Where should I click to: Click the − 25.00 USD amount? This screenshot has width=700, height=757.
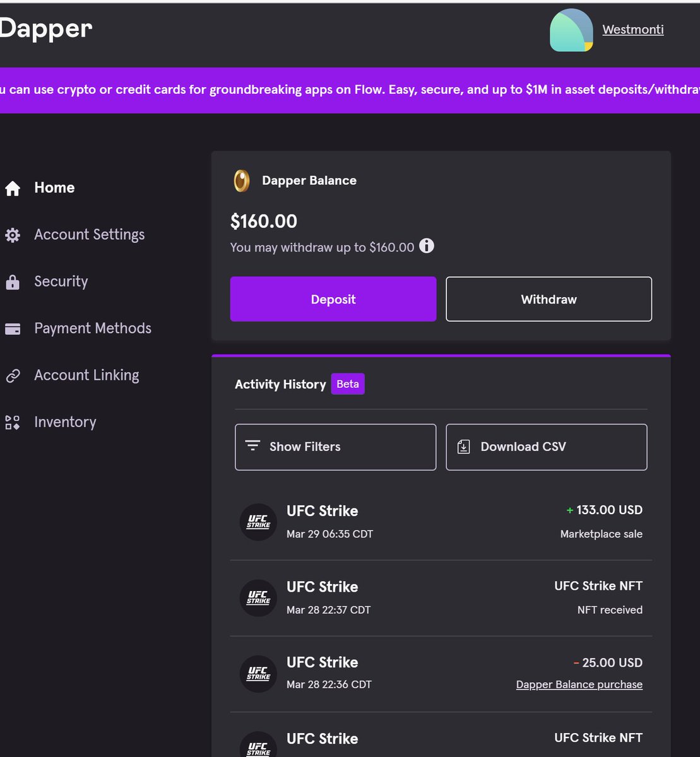(608, 662)
